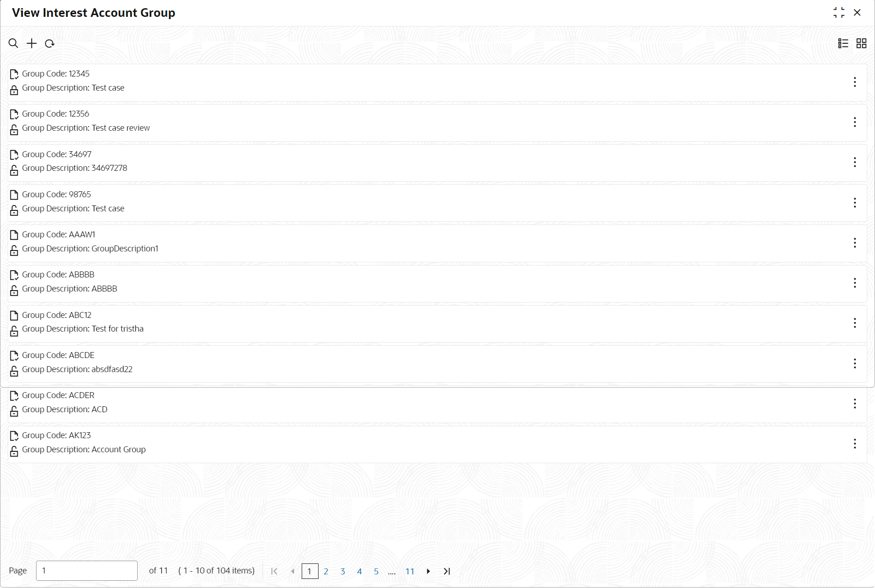This screenshot has height=588, width=875.
Task: Collapse the window with shrink icon
Action: pos(839,13)
